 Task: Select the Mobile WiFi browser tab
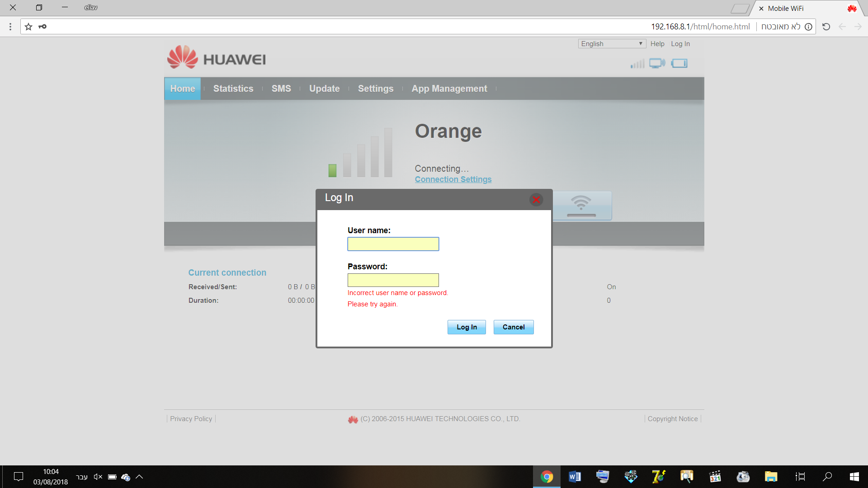click(x=807, y=9)
